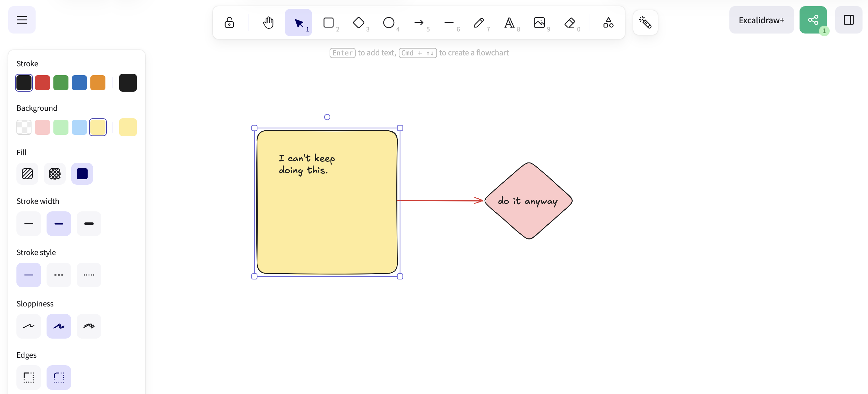Pick black stroke color swatch
Image resolution: width=868 pixels, height=394 pixels.
24,83
